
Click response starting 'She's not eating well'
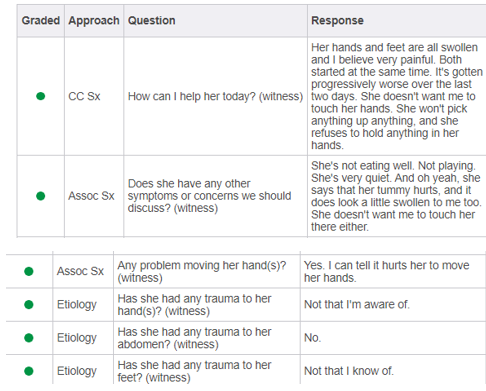click(x=396, y=196)
